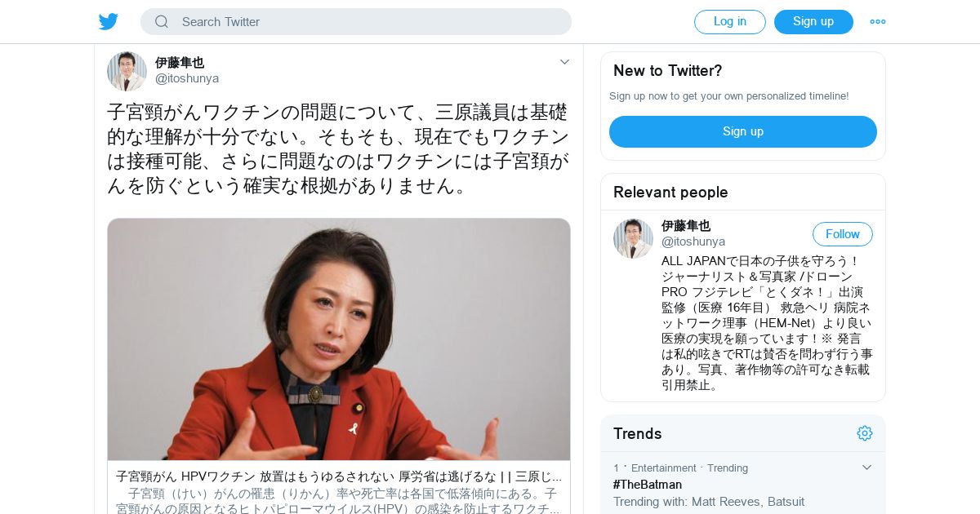Expand the tweet options chevron
The height and width of the screenshot is (514, 980).
click(x=564, y=62)
